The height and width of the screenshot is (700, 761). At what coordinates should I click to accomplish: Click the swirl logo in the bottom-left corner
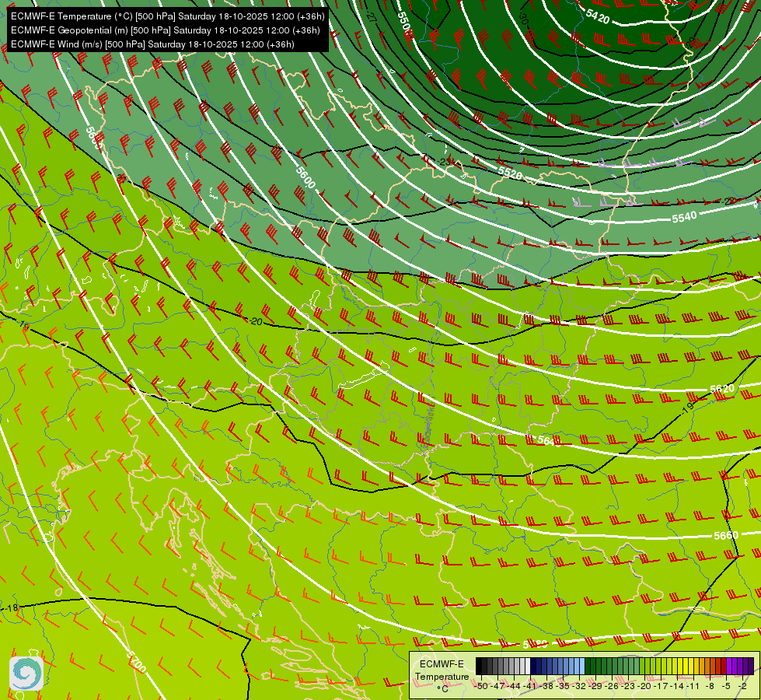(x=26, y=674)
